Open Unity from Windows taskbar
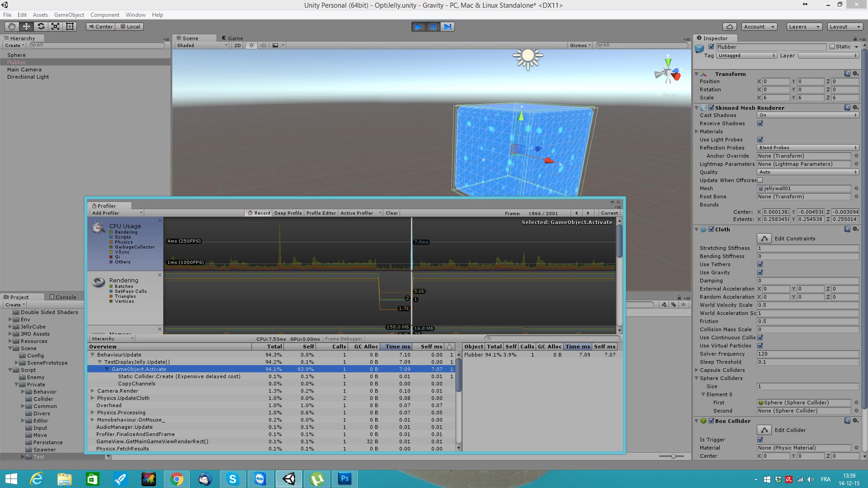This screenshot has width=868, height=488. (x=289, y=479)
